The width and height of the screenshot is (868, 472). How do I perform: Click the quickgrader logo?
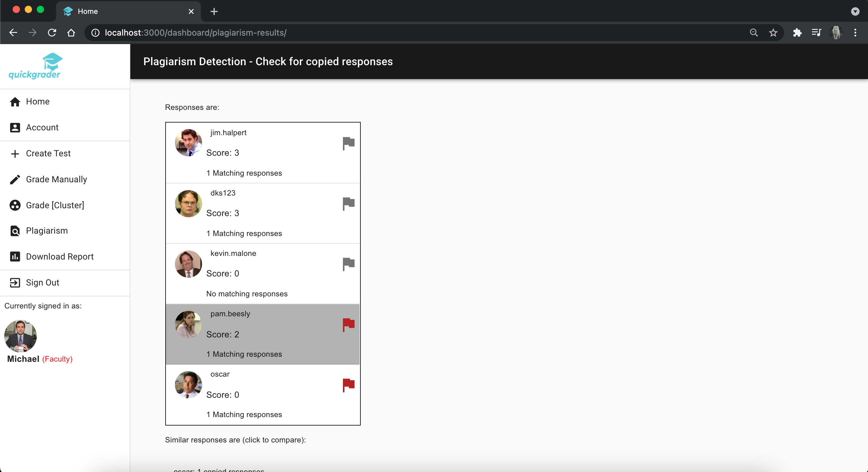(35, 66)
